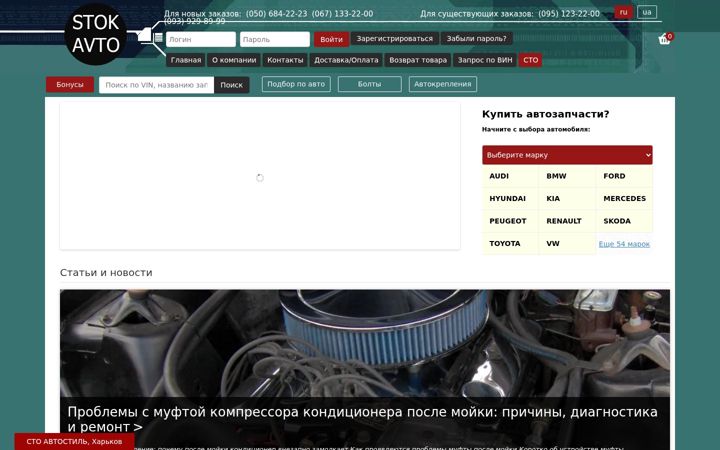Select TOYOTA brand

505,243
